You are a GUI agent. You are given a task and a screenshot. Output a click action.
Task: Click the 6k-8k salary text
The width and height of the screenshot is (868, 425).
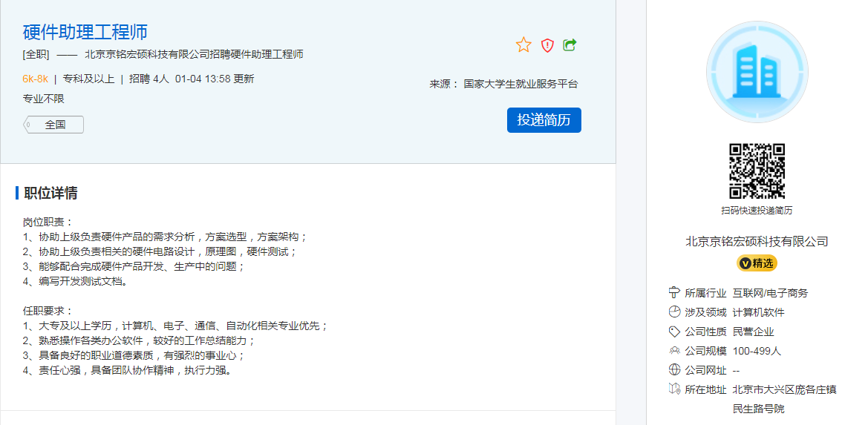(36, 79)
